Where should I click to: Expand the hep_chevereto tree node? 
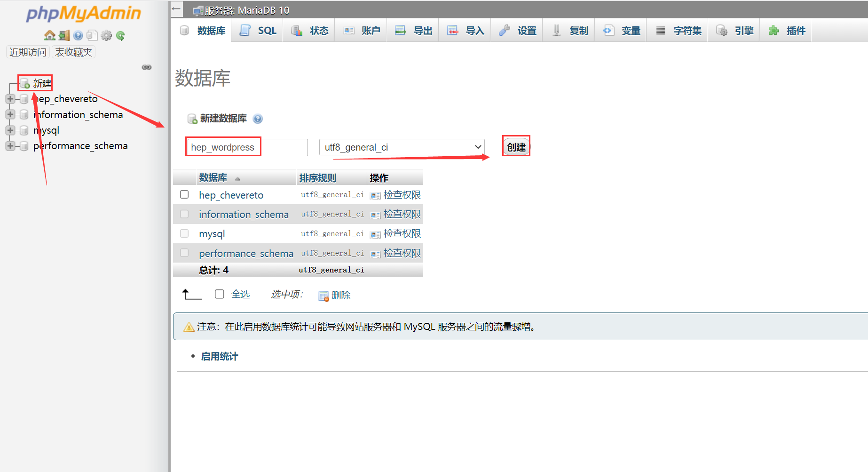[10, 99]
